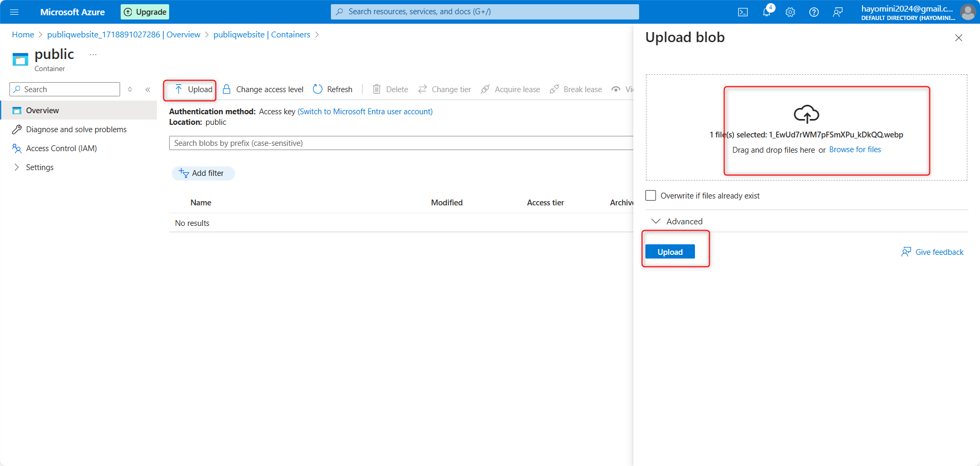Open the feedback icon in top bar

[838, 12]
